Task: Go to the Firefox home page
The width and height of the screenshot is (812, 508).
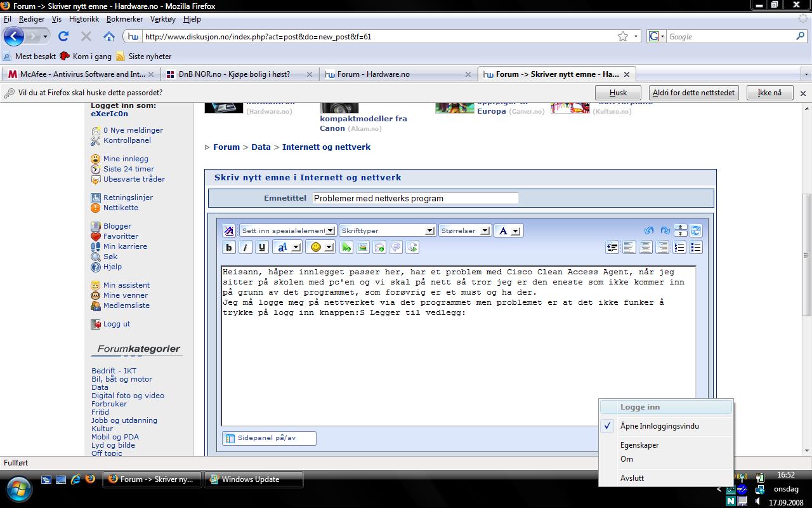Action: click(x=109, y=36)
